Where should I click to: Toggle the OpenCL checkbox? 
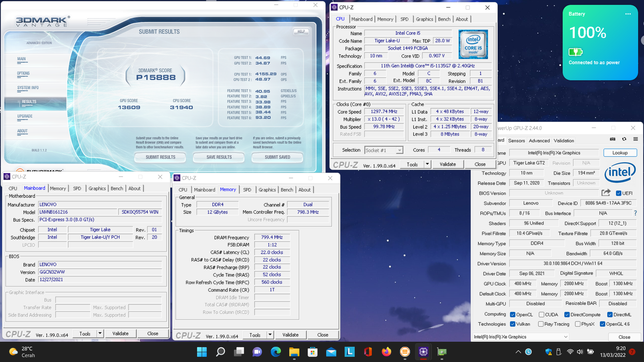[x=513, y=314]
